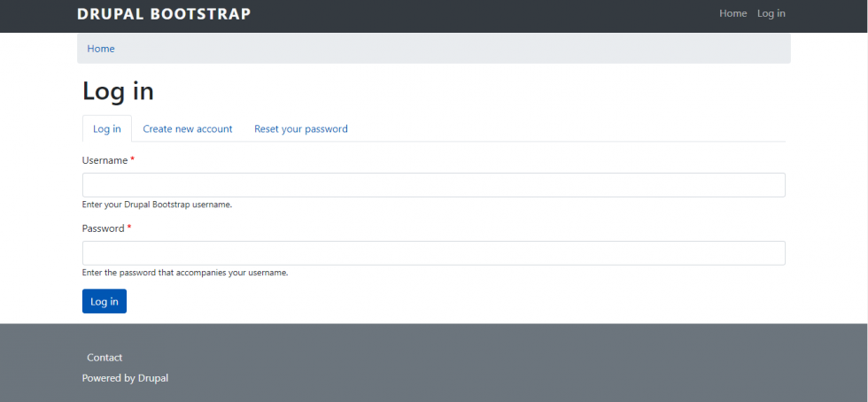Click the red asterisk beside Password

pyautogui.click(x=129, y=228)
